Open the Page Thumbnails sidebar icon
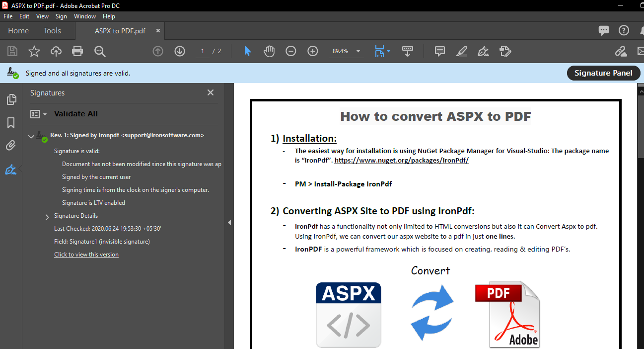 (x=11, y=99)
